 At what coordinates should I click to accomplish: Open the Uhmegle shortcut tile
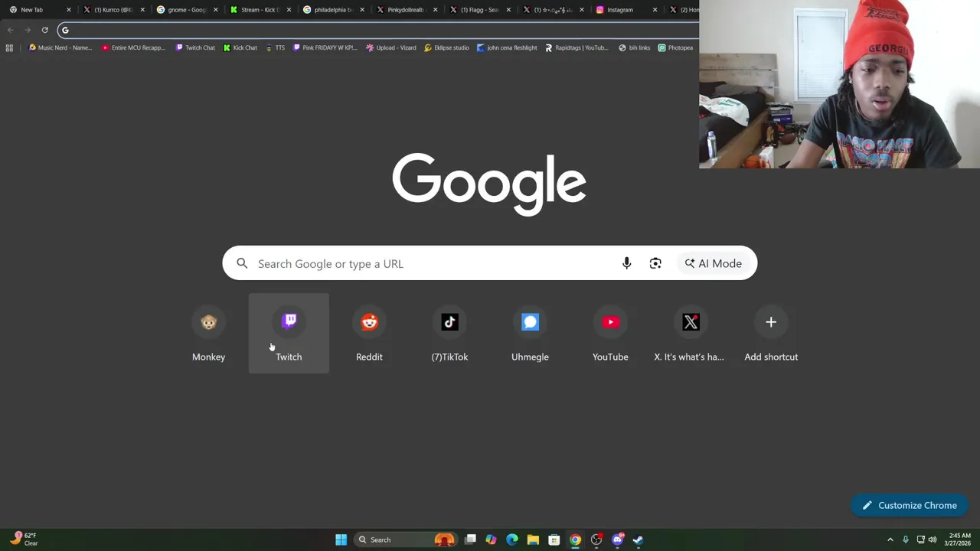click(x=530, y=334)
